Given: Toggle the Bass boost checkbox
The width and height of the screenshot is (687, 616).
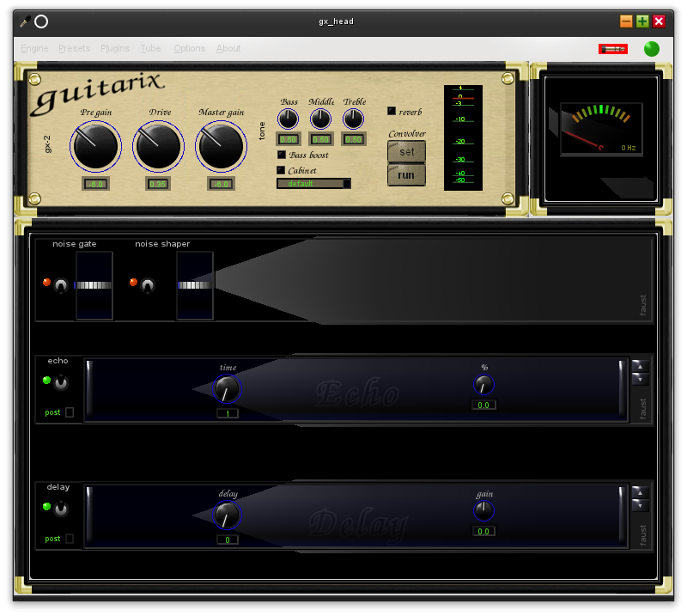Looking at the screenshot, I should [280, 154].
